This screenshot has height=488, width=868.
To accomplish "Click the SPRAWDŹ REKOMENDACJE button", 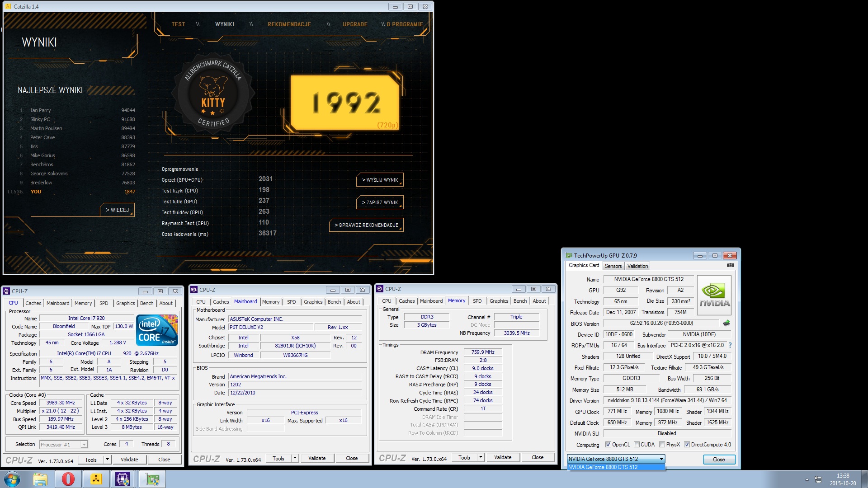I will 366,225.
